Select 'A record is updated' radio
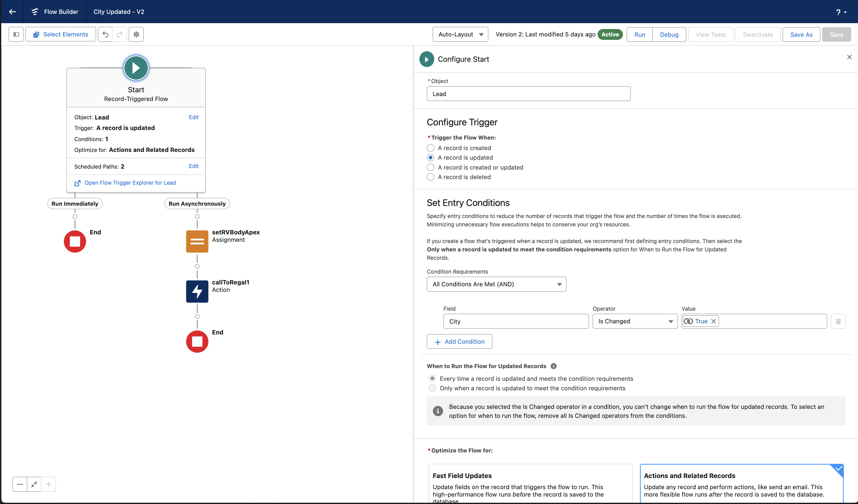The image size is (858, 504). point(431,158)
